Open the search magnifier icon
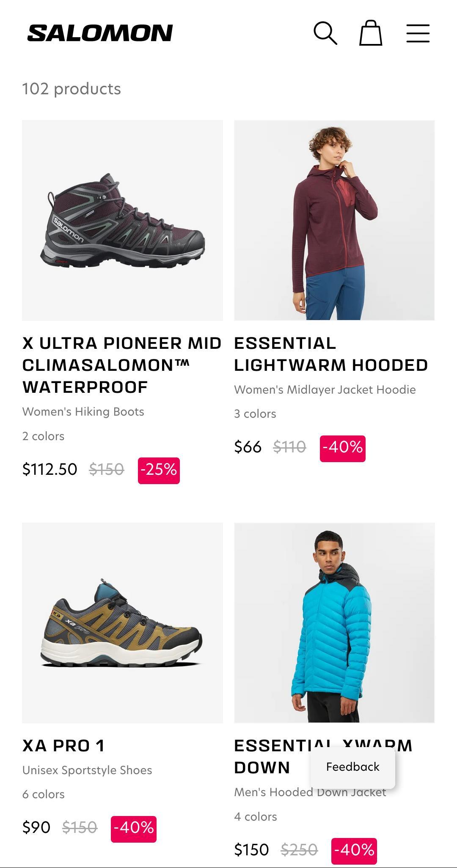Image resolution: width=457 pixels, height=868 pixels. pyautogui.click(x=325, y=33)
